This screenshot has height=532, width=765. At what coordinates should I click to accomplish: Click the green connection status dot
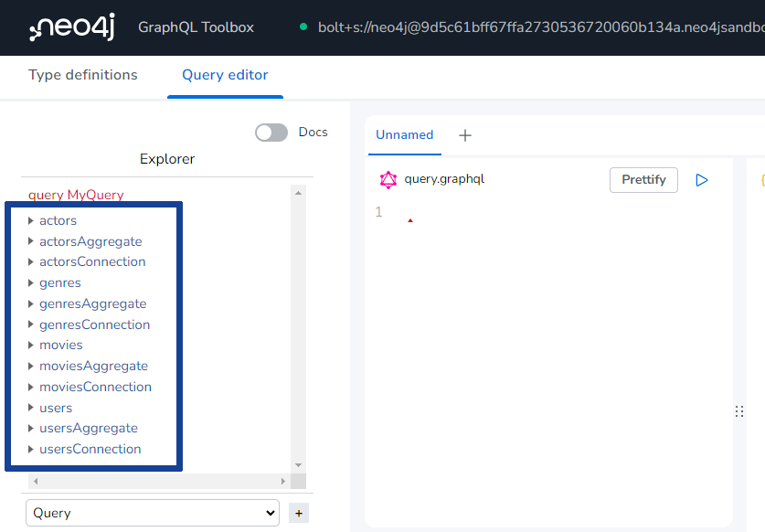302,28
